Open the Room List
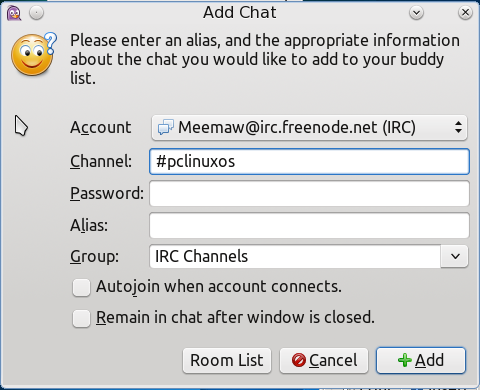Viewport: 480px width, 390px height. (227, 360)
